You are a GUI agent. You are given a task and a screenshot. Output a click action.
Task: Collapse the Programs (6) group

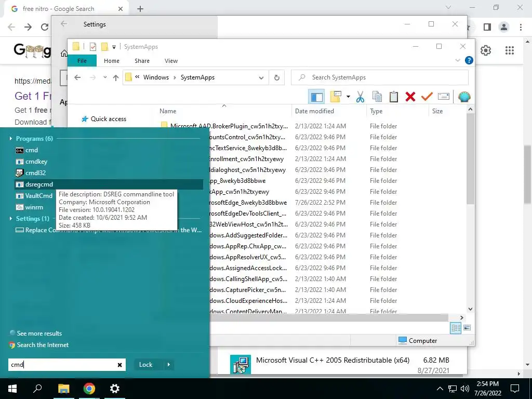click(11, 138)
